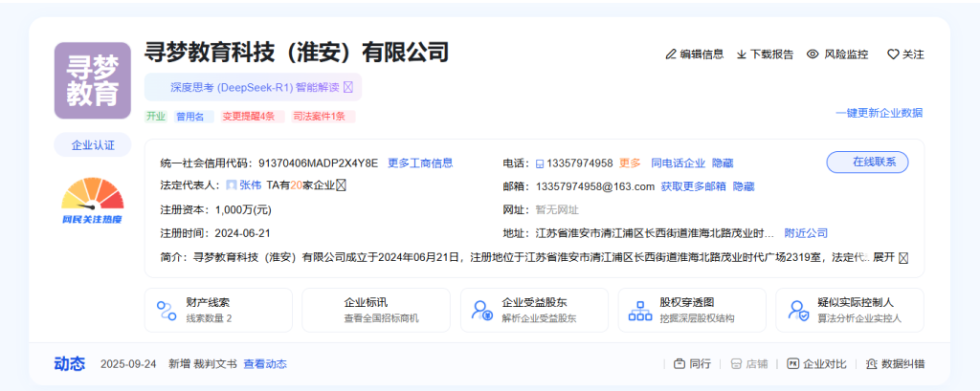980x391 pixels.
Task: Click the 曾用名 tag
Action: point(193,117)
